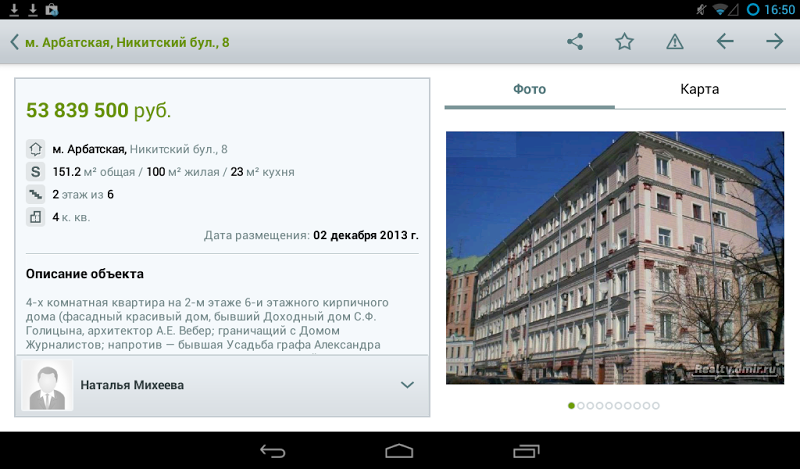Tap the area S icon
Viewport: 800px width, 469px height.
(x=35, y=171)
